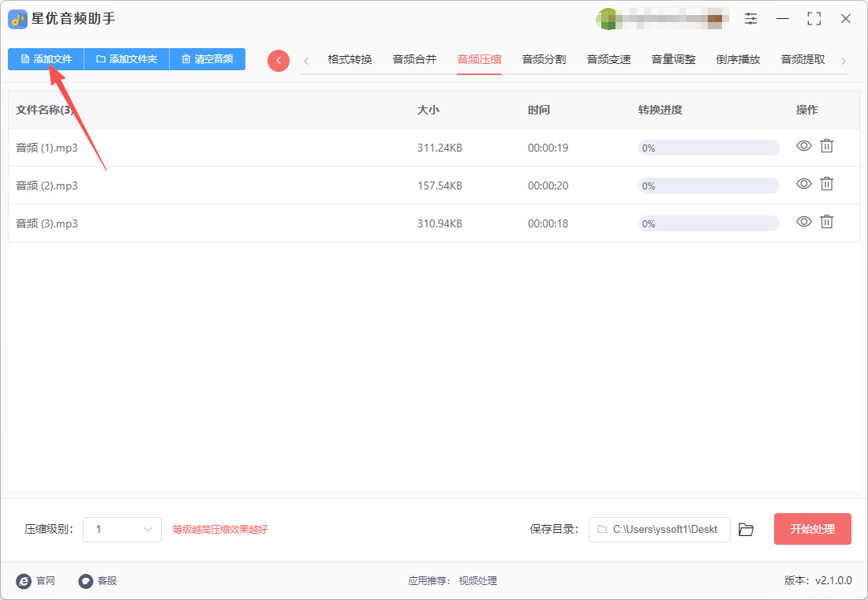This screenshot has height=600, width=868.
Task: Preview 音频 (2).mp3 using the eye icon
Action: coord(804,183)
